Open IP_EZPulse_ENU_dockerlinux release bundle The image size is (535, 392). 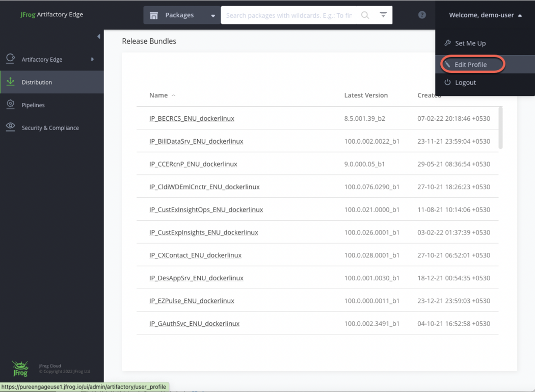(x=192, y=301)
